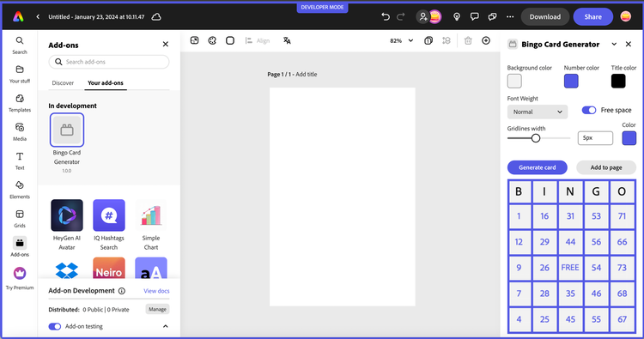Open the user profile avatar
This screenshot has width=644, height=339.
coord(625,16)
